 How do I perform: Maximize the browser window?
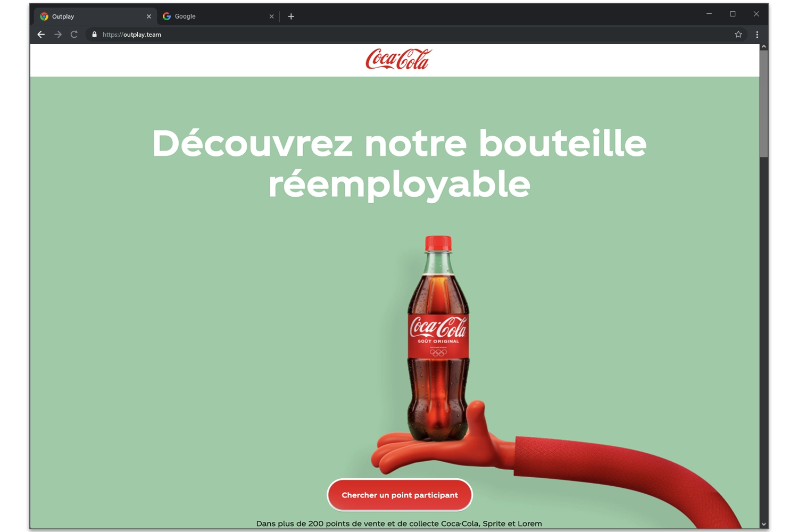tap(733, 14)
